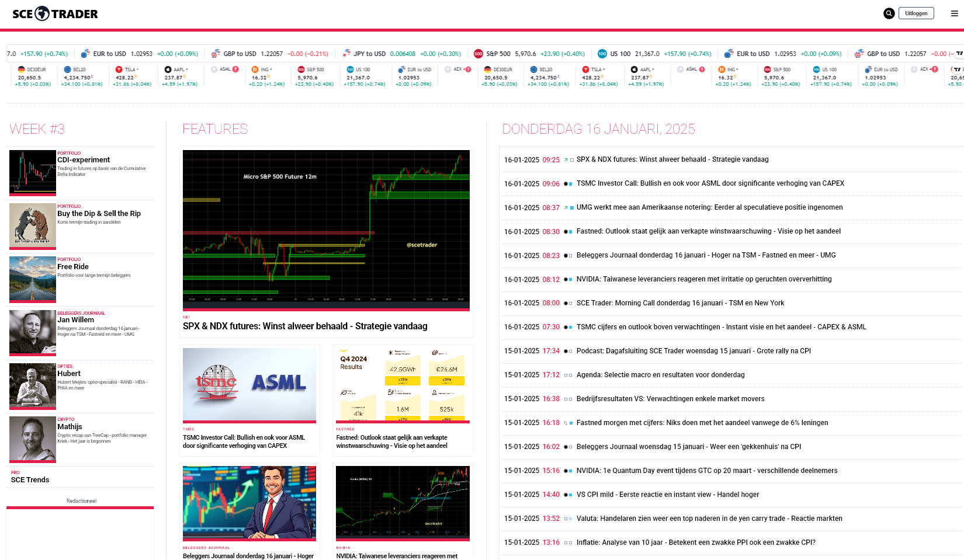964x560 pixels.
Task: Open Inflatie Analyse van 10 jaar news
Action: (x=696, y=542)
